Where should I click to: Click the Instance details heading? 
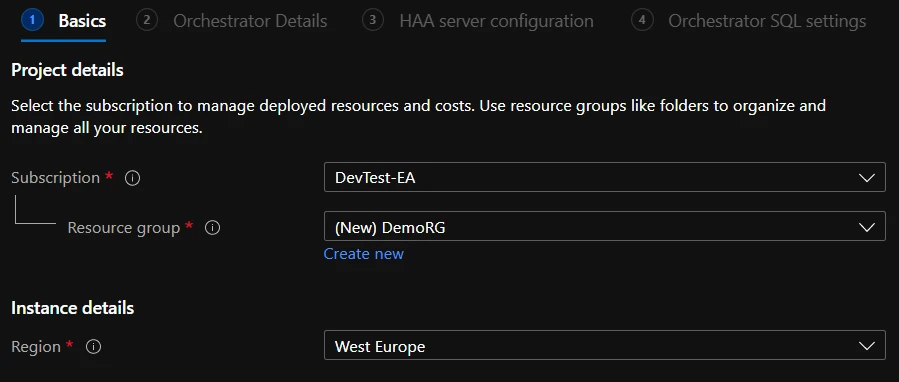72,308
